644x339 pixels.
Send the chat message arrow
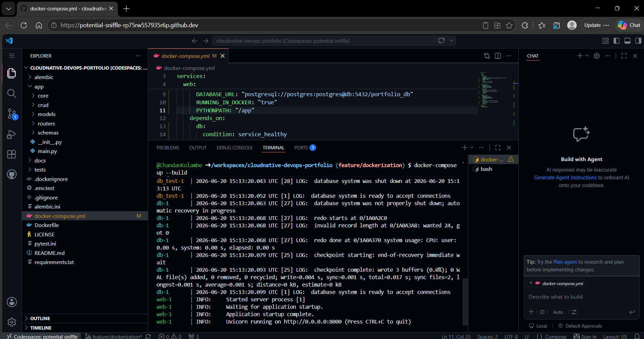click(632, 312)
